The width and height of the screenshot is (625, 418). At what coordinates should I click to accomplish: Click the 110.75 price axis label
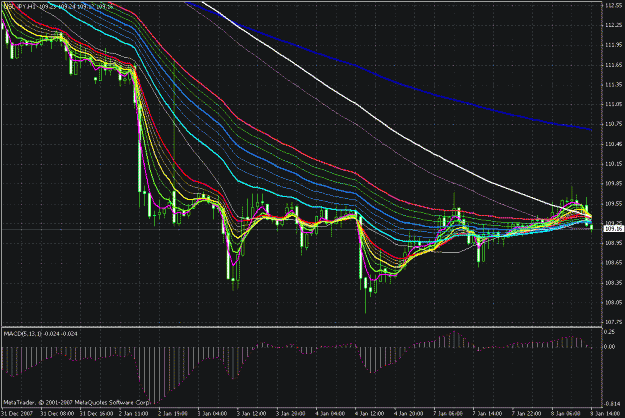tap(614, 124)
